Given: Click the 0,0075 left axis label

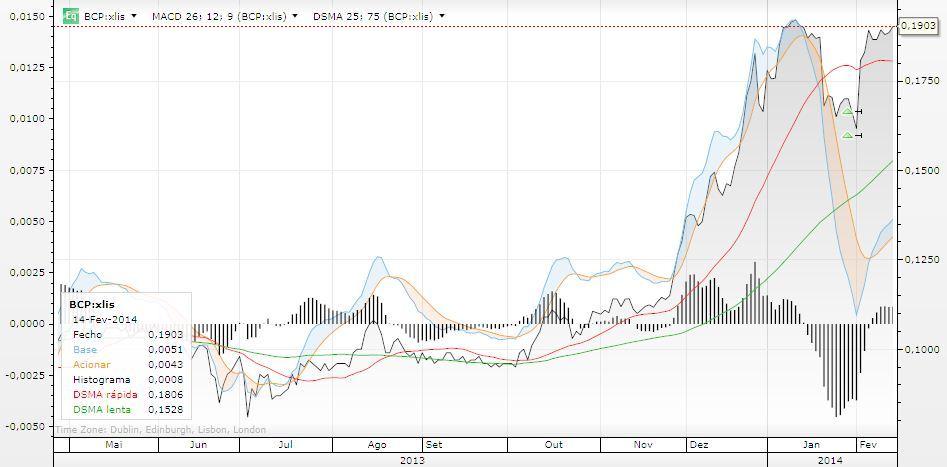Looking at the screenshot, I should 27,170.
